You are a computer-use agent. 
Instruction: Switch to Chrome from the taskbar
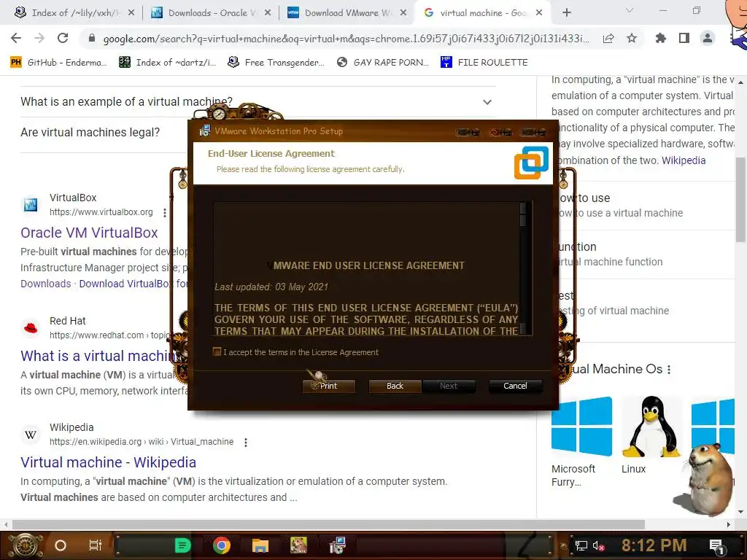[x=222, y=545]
